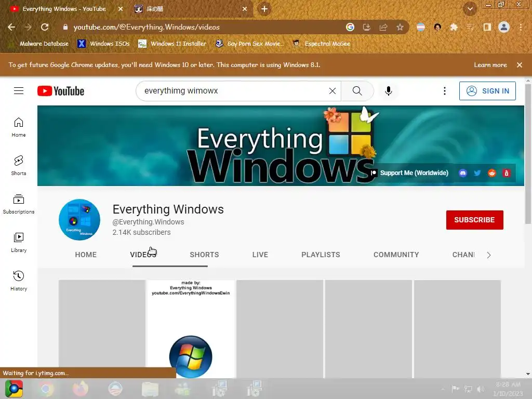Open a new browser tab
532x399 pixels.
264,9
